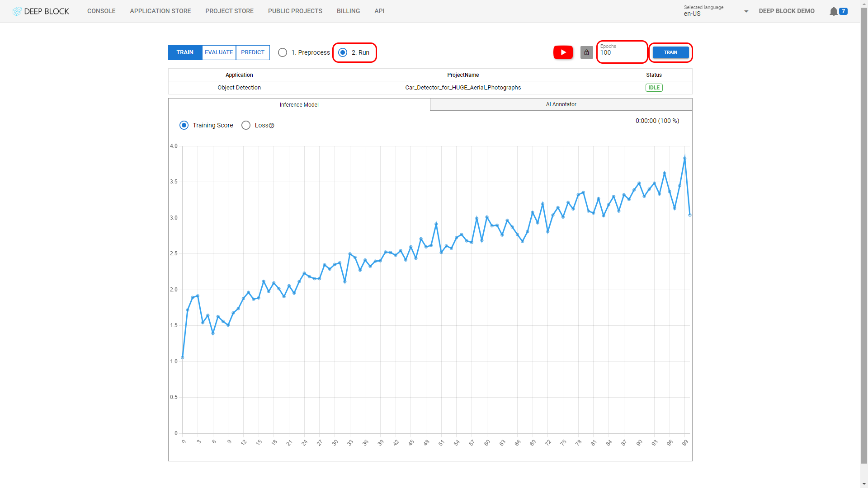Click the ProjectName column header
This screenshot has width=868, height=488.
(463, 75)
